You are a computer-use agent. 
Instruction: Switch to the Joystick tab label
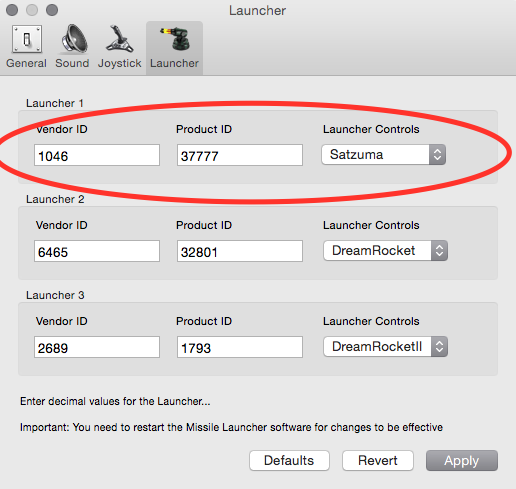click(x=120, y=63)
